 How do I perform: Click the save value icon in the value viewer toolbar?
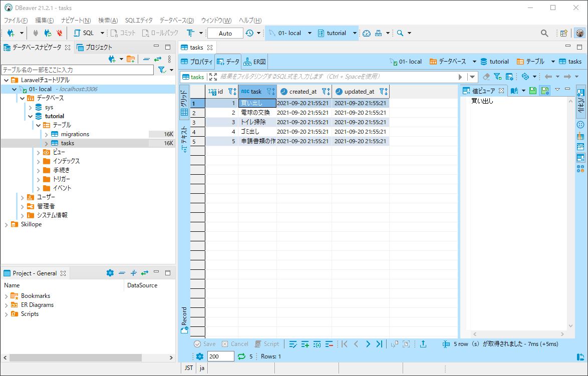click(533, 90)
